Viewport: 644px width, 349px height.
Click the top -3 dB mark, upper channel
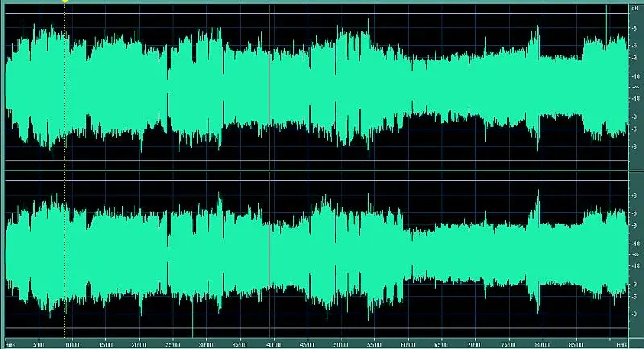click(635, 27)
